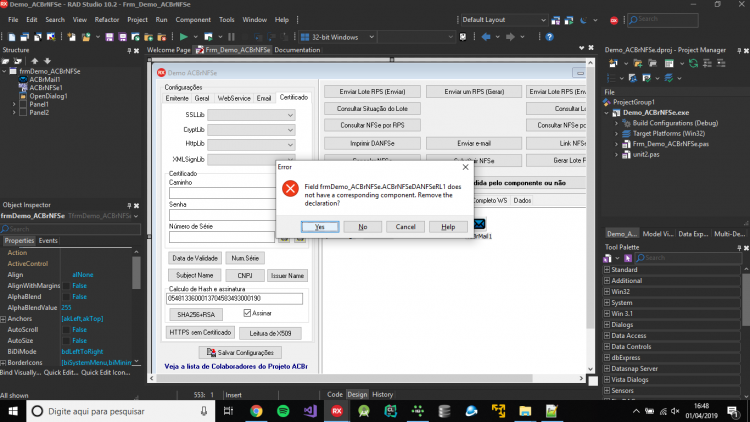Click the Save file toolbar icon

coord(110,37)
